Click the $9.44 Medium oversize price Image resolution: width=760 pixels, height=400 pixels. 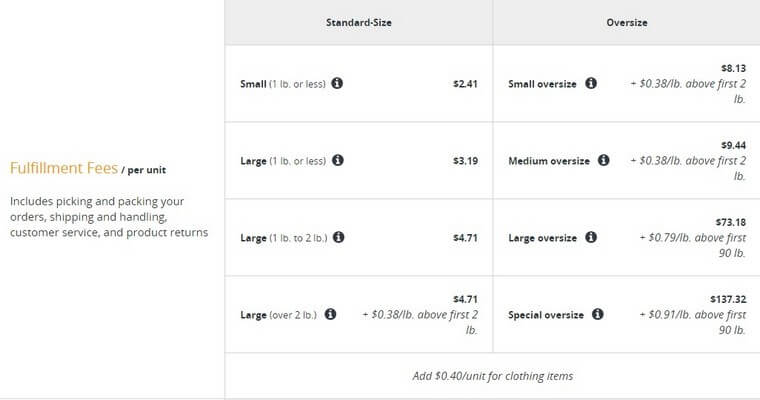click(733, 145)
